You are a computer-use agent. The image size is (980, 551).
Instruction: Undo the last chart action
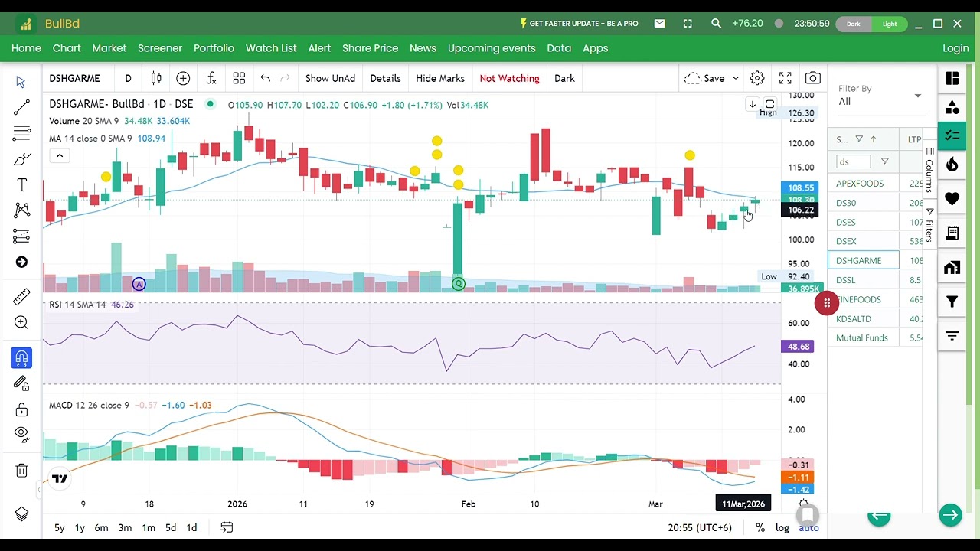(265, 78)
